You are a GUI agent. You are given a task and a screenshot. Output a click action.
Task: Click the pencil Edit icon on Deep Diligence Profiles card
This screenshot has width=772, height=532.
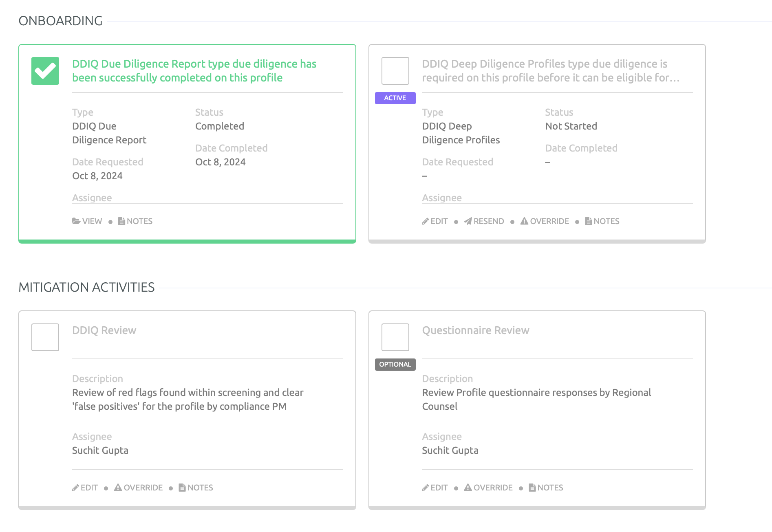426,221
